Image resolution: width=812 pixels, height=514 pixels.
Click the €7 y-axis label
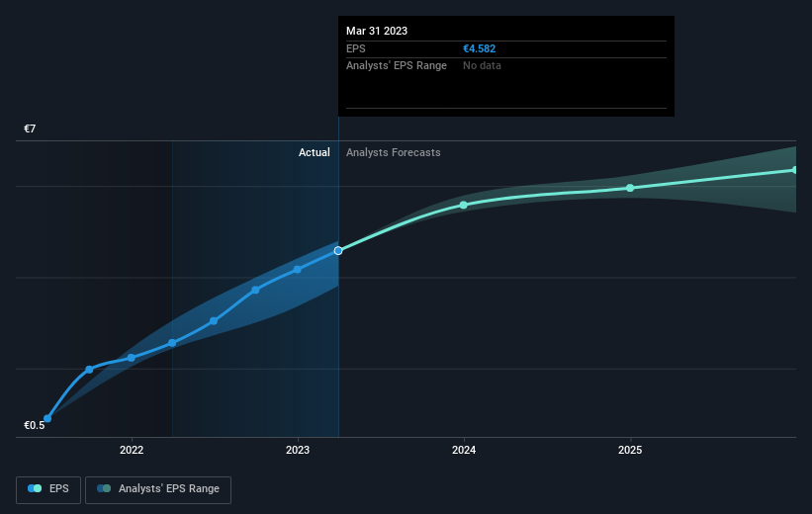(30, 128)
